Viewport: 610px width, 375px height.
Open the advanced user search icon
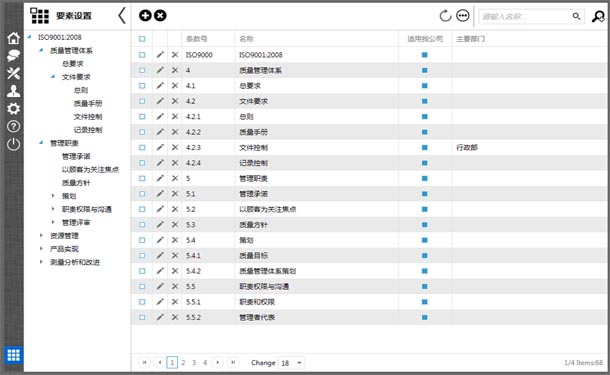click(598, 16)
